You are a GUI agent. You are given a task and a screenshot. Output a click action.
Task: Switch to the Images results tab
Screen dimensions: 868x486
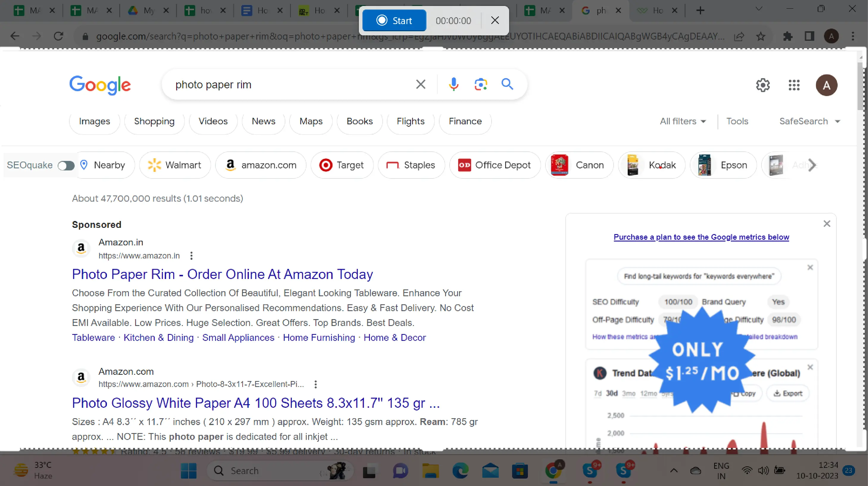pos(94,121)
